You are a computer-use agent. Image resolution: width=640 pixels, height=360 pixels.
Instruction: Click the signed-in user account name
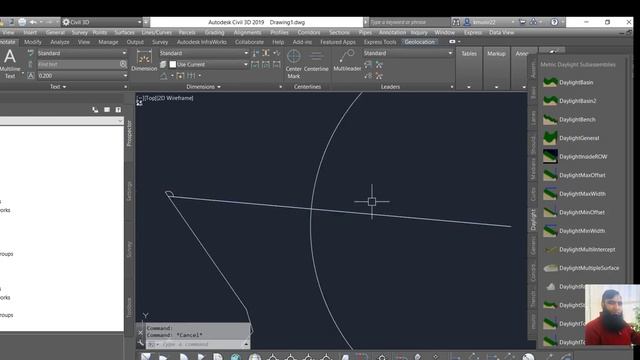484,22
